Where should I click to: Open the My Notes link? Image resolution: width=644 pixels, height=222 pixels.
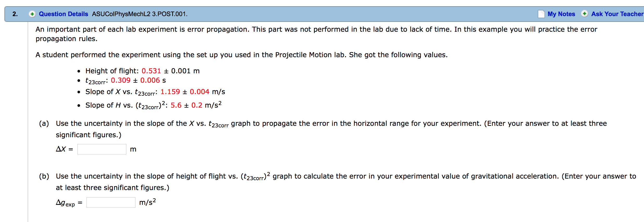click(x=561, y=14)
